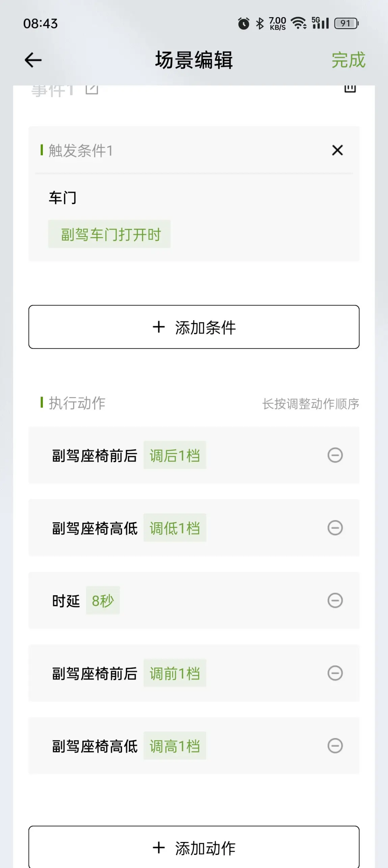Open the 调前1档 value option
This screenshot has height=868, width=388.
point(175,673)
